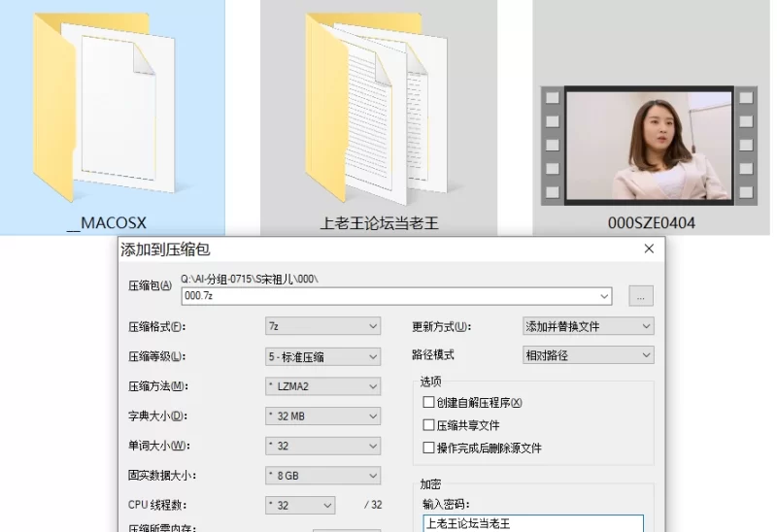Click the 输入密码 password field
This screenshot has width=777, height=532.
point(532,524)
